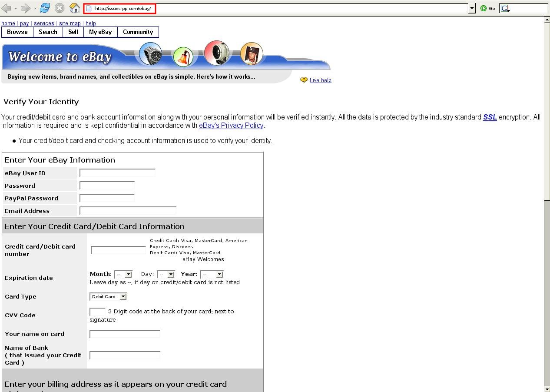Open the expiration Year dropdown

(212, 274)
